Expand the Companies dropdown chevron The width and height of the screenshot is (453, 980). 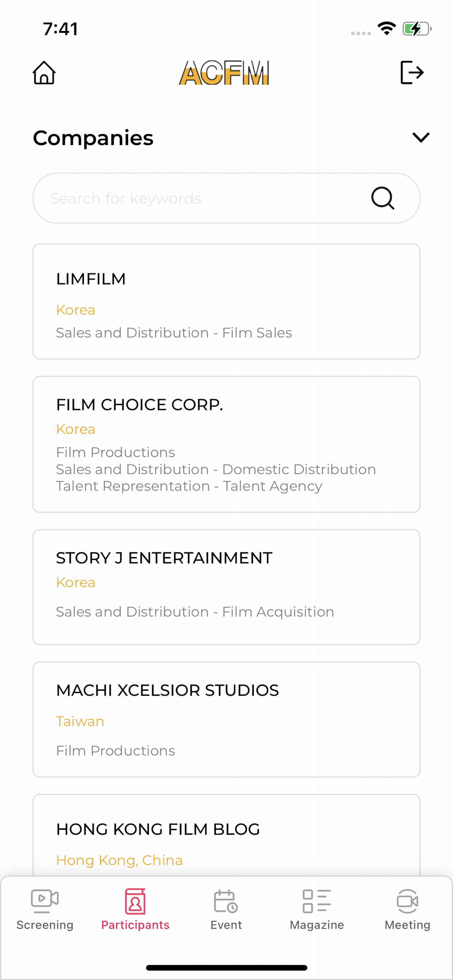point(421,137)
